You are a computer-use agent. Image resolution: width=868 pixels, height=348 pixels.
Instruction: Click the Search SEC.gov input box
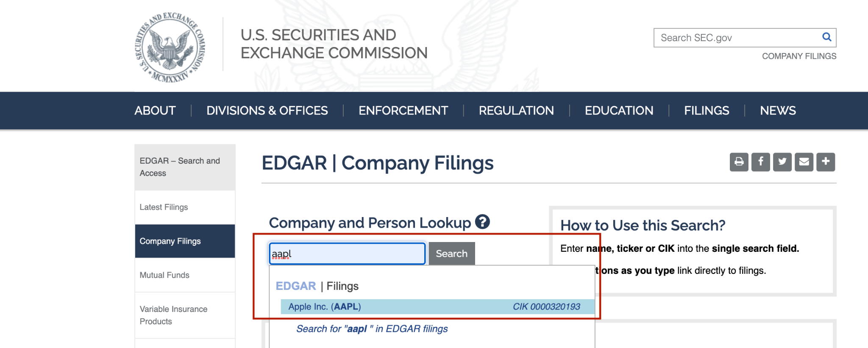[737, 38]
